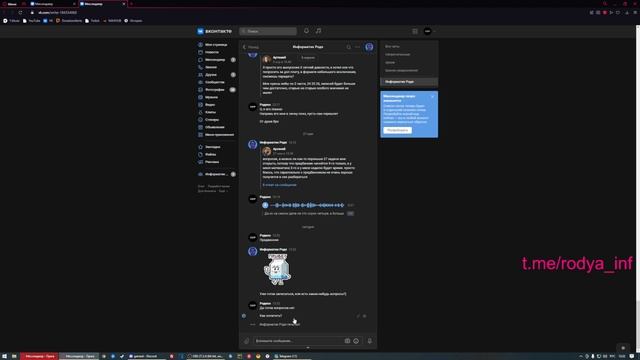
Task: Switch to the first Мессенджер browser tab
Action: point(52,4)
